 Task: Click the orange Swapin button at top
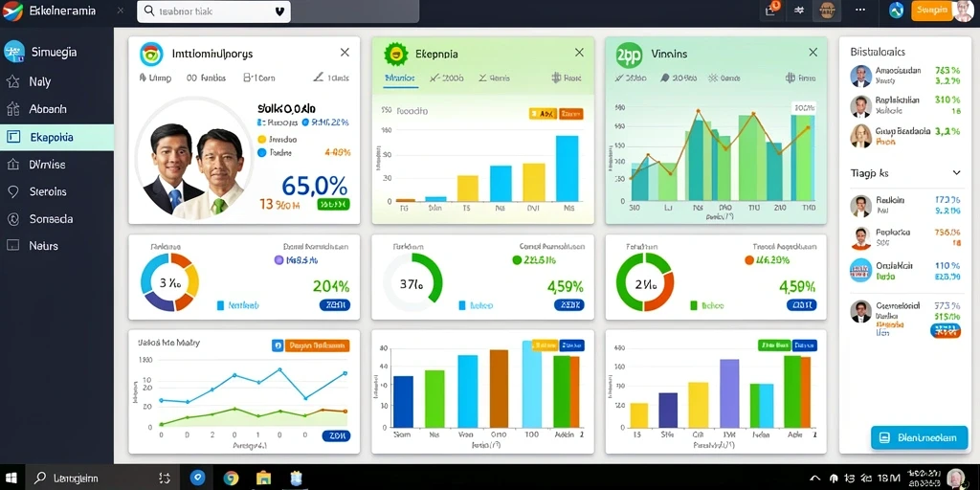pos(932,10)
